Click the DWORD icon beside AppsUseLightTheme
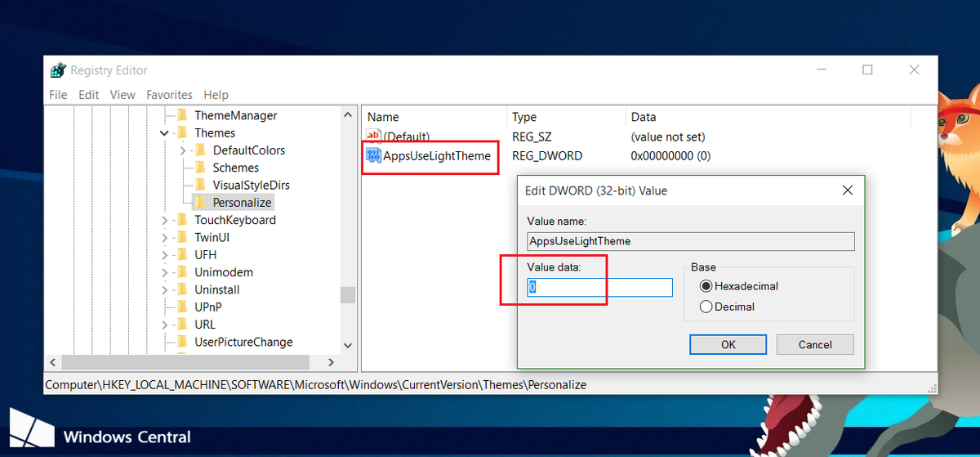 (373, 155)
